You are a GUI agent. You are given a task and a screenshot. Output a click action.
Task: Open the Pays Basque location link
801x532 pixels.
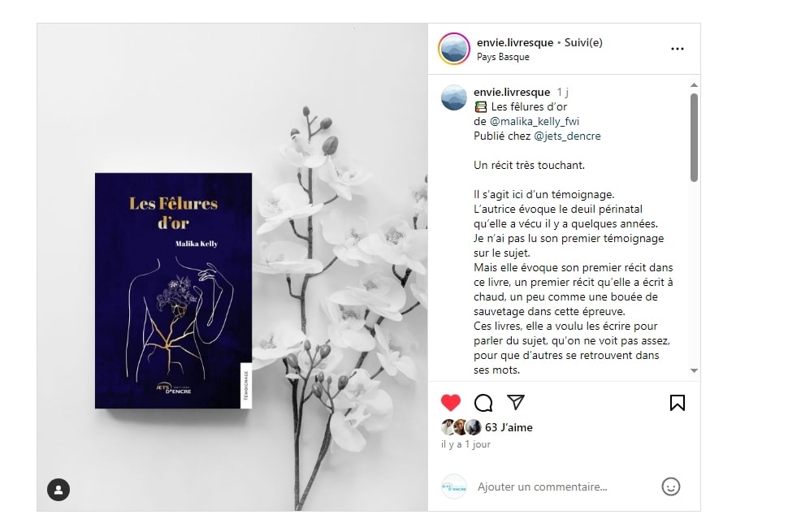point(503,57)
